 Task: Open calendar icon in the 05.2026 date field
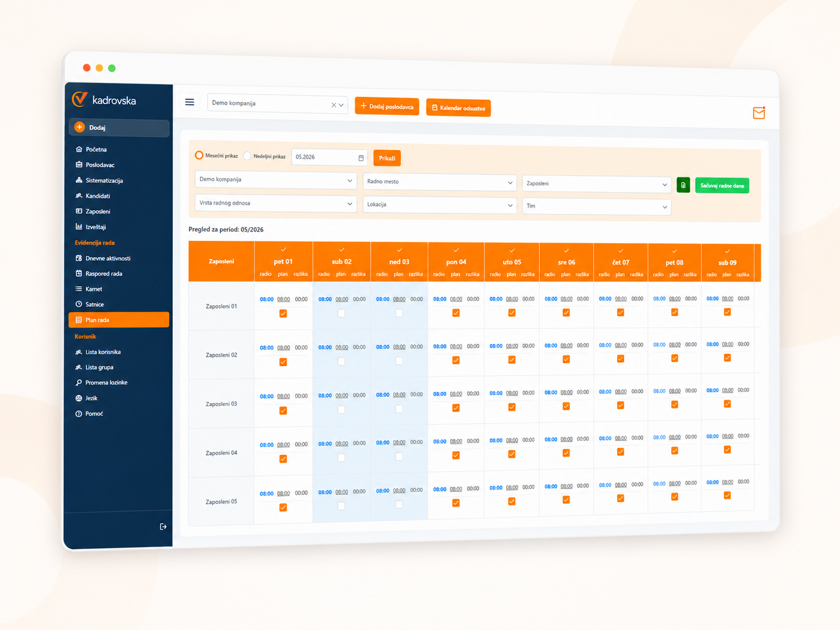361,158
